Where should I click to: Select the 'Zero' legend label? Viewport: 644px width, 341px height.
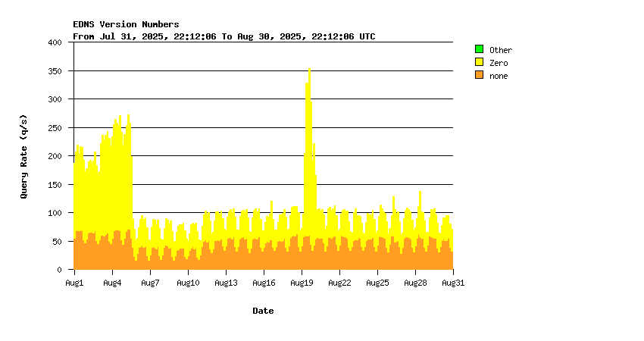coord(499,63)
